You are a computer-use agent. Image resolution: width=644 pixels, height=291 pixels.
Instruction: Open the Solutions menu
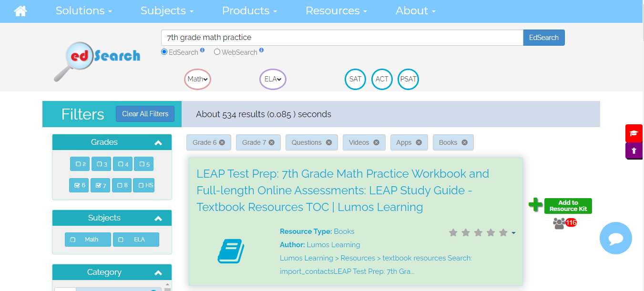tap(84, 11)
